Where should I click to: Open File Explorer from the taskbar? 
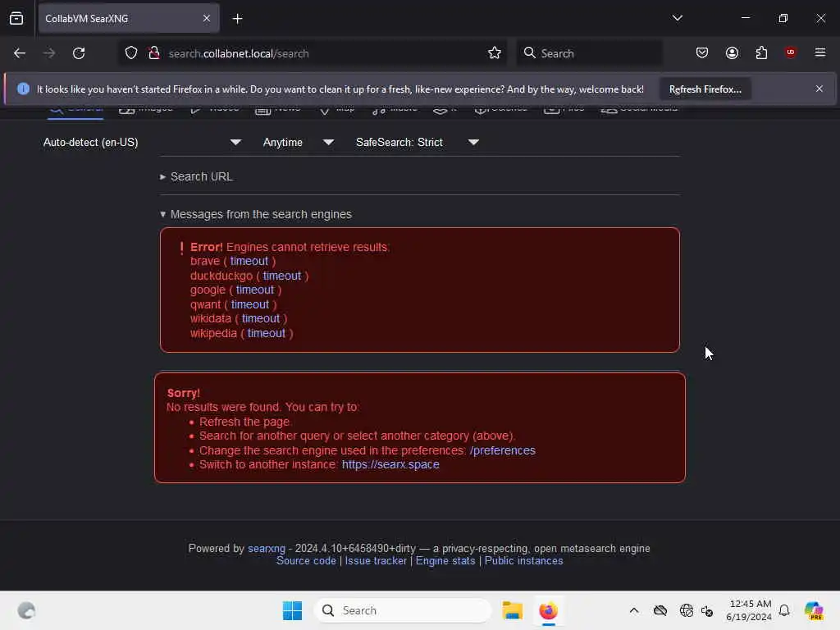point(512,610)
